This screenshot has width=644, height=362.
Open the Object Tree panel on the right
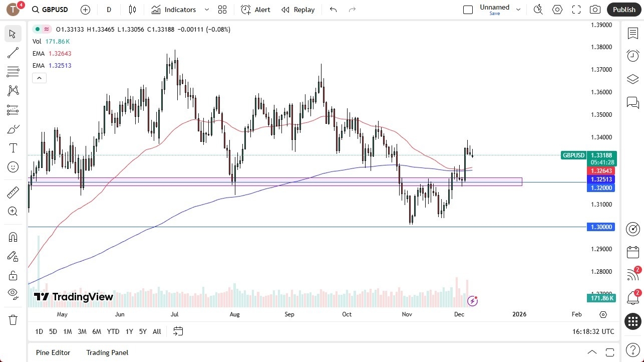632,79
